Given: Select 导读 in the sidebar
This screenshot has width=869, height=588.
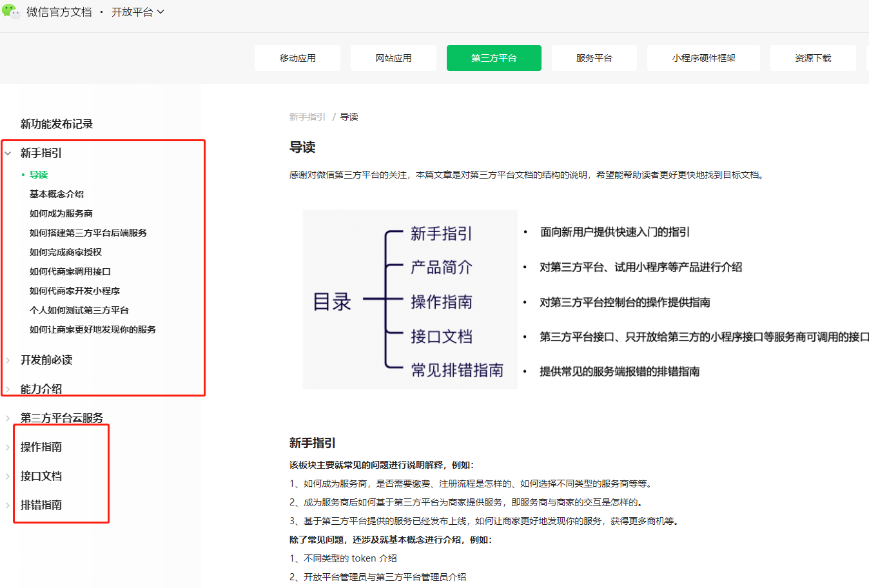Looking at the screenshot, I should [x=39, y=175].
